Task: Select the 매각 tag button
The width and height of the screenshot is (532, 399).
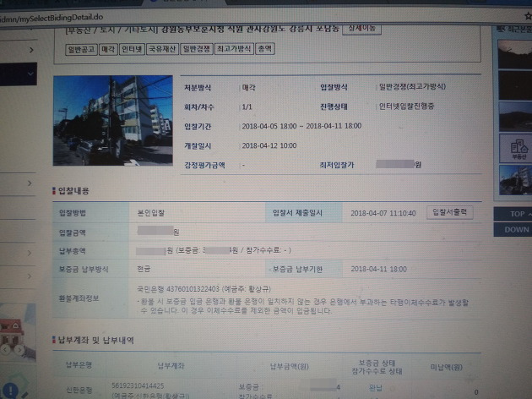Action: (108, 50)
